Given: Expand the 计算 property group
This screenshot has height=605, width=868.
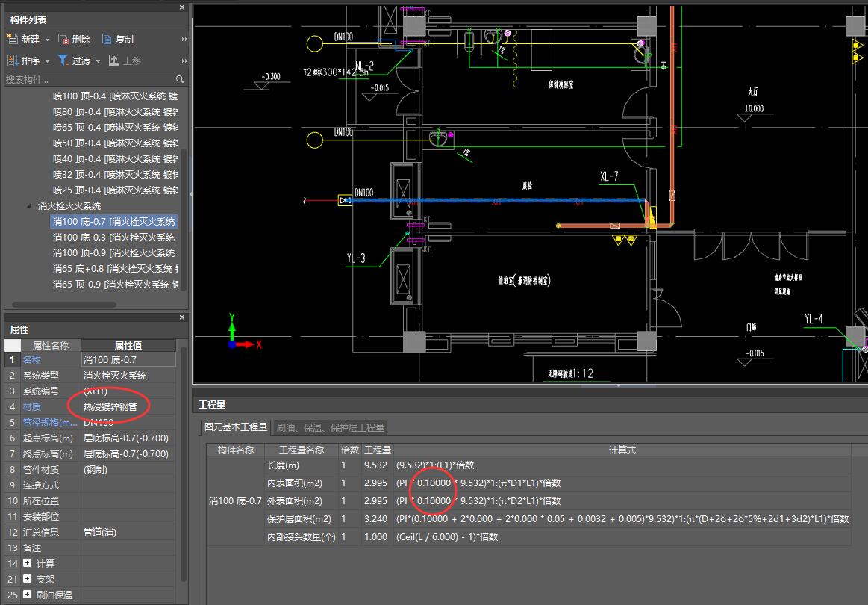Looking at the screenshot, I should pos(27,563).
